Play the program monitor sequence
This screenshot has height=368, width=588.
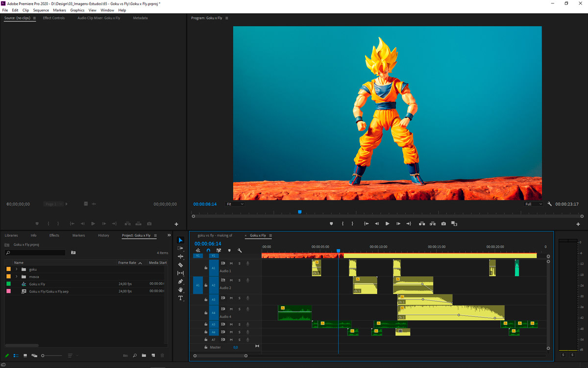[x=387, y=224]
